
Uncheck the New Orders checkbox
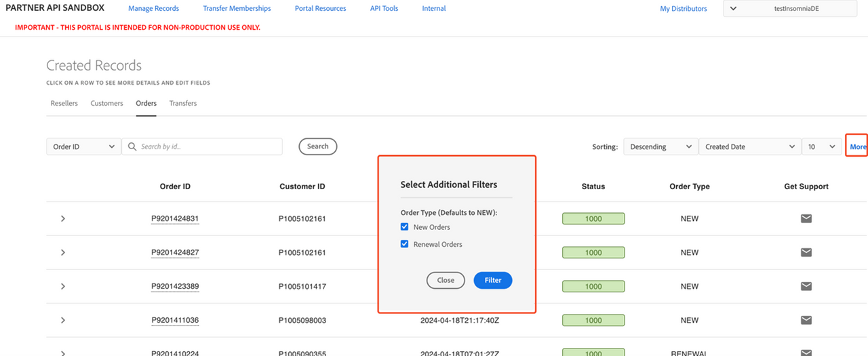(405, 227)
